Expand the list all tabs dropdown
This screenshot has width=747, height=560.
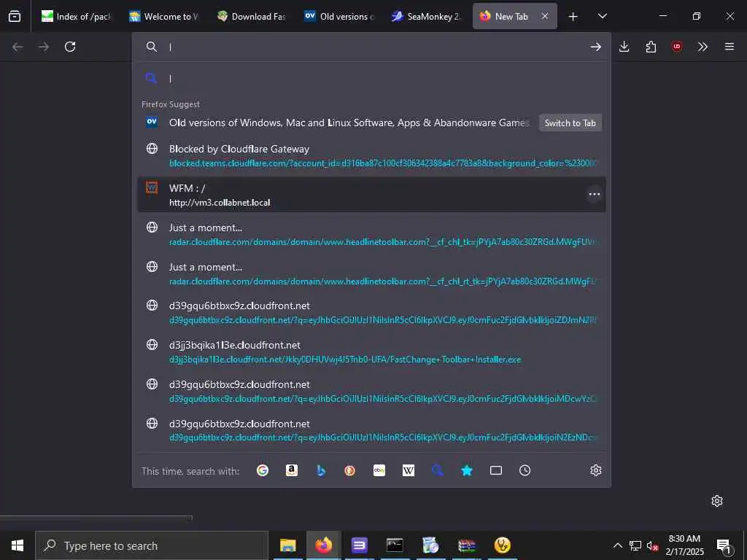(602, 16)
